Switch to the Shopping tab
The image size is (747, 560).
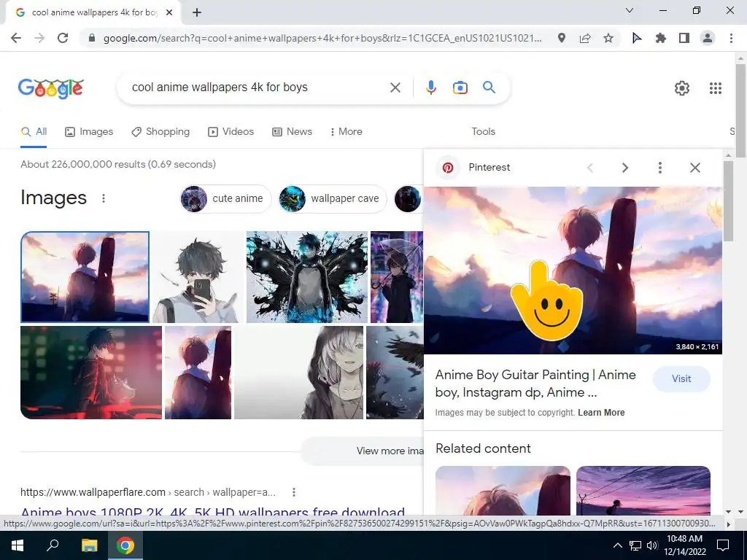pyautogui.click(x=160, y=131)
